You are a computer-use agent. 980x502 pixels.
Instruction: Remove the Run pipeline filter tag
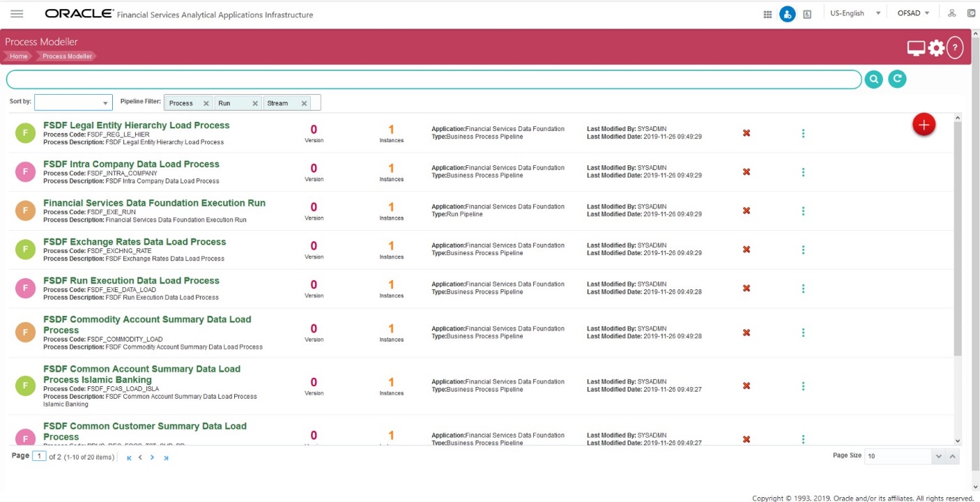(x=255, y=103)
